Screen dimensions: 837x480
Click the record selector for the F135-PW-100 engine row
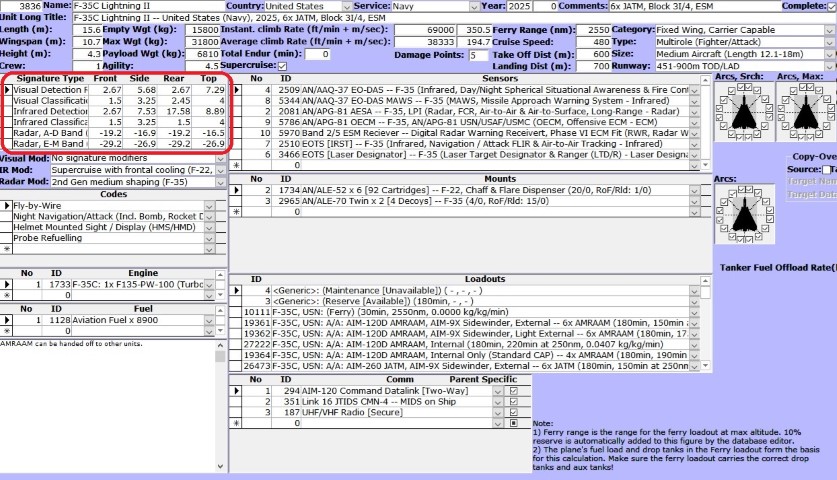[x=6, y=285]
